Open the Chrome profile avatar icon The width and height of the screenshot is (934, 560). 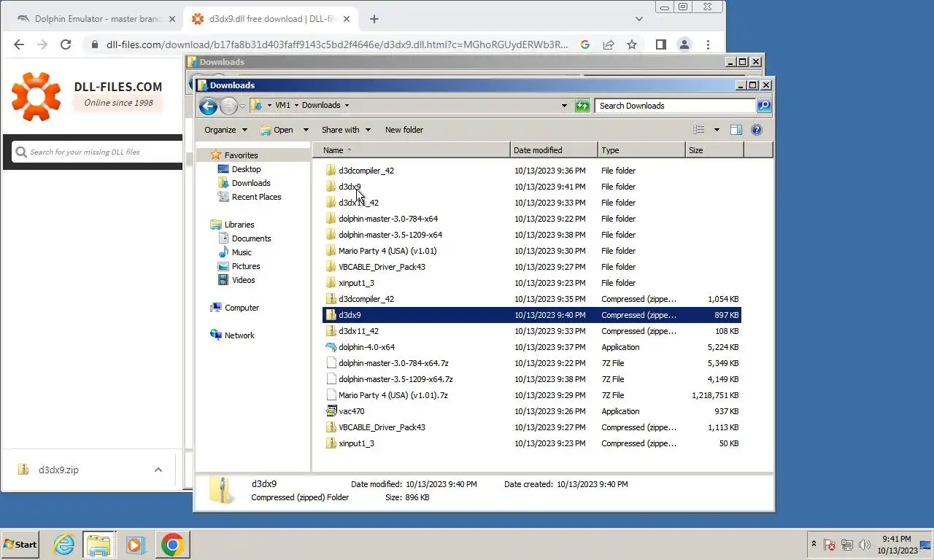click(x=684, y=44)
